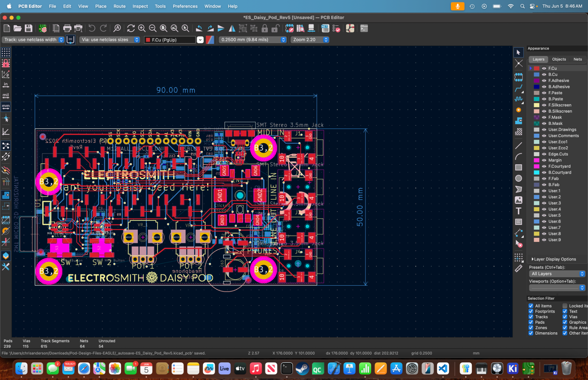Image resolution: width=588 pixels, height=380 pixels.
Task: Select the Measure ruler tool
Action: tap(519, 268)
